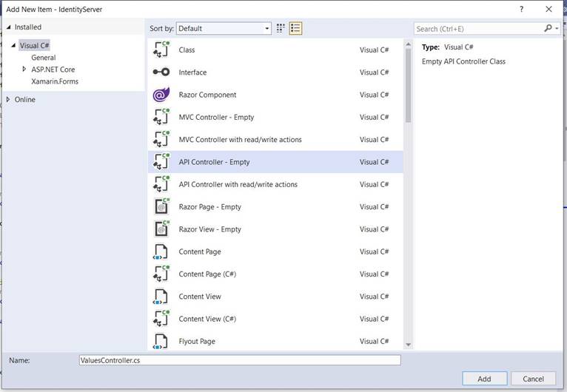This screenshot has height=392, width=567.
Task: Open the help question mark button
Action: [x=521, y=9]
